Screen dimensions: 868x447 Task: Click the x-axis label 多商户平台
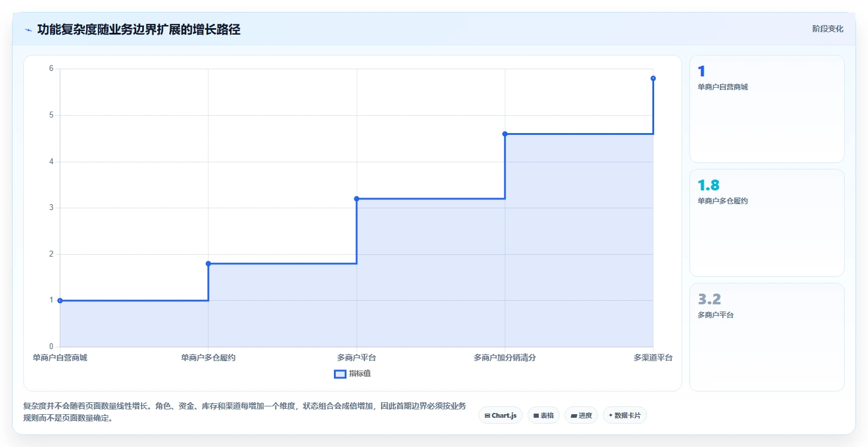(x=357, y=358)
